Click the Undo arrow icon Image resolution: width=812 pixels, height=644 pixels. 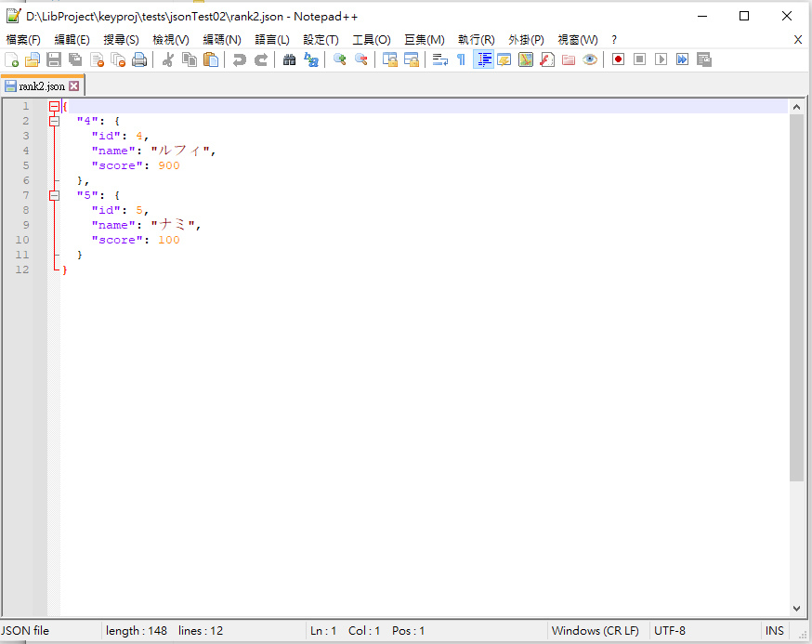coord(239,59)
